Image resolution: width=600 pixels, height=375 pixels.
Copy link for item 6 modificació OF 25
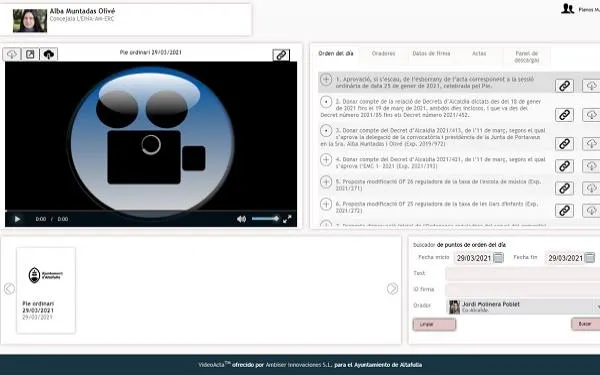click(x=564, y=210)
